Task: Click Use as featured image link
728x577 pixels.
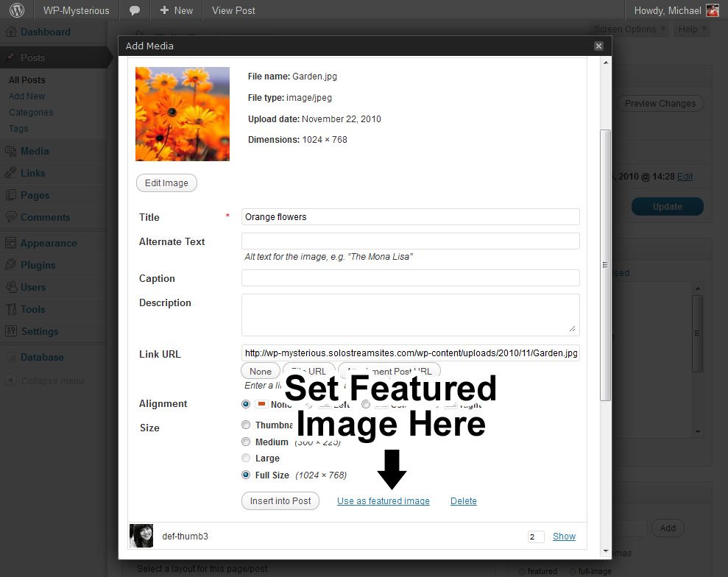Action: point(384,501)
